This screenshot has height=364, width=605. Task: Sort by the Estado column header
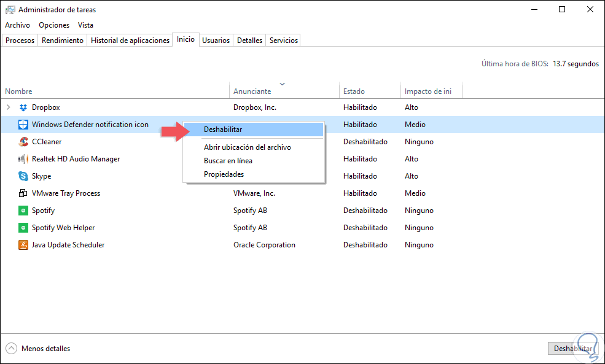tap(354, 91)
